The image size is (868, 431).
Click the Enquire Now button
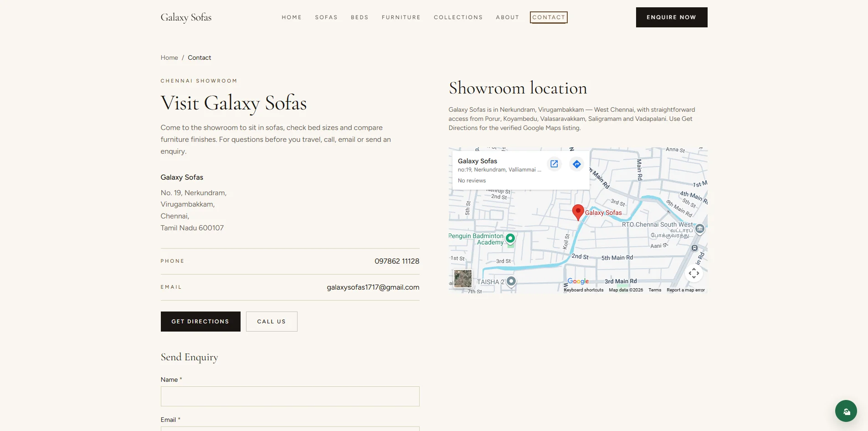click(x=672, y=17)
